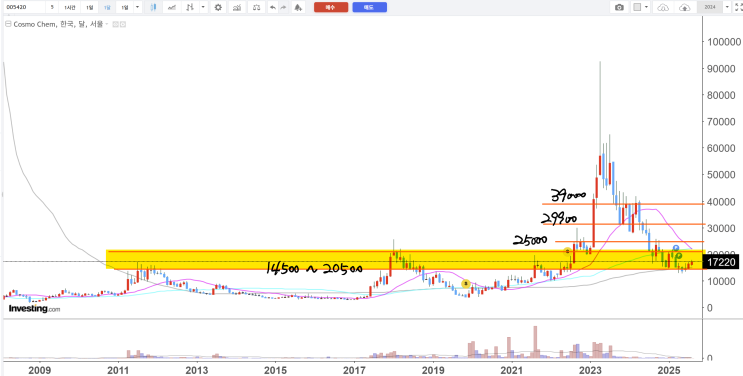Select the 1월 interval

125,7
